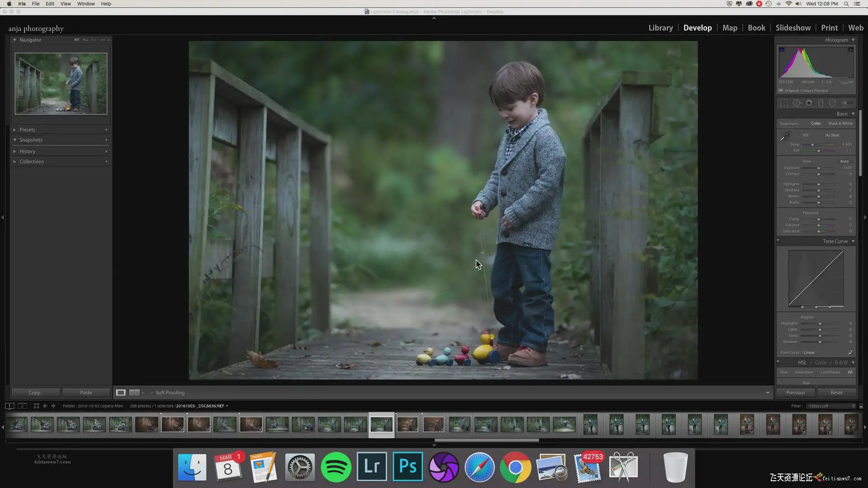Open Photoshop from the Dock

click(407, 467)
